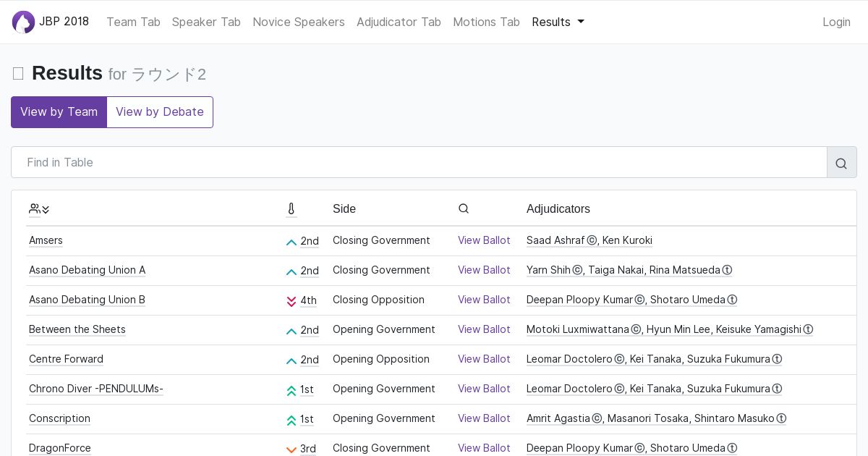Screen dimensions: 868x456
Task: Click the JBP 2018 purple logo icon
Action: pos(23,22)
